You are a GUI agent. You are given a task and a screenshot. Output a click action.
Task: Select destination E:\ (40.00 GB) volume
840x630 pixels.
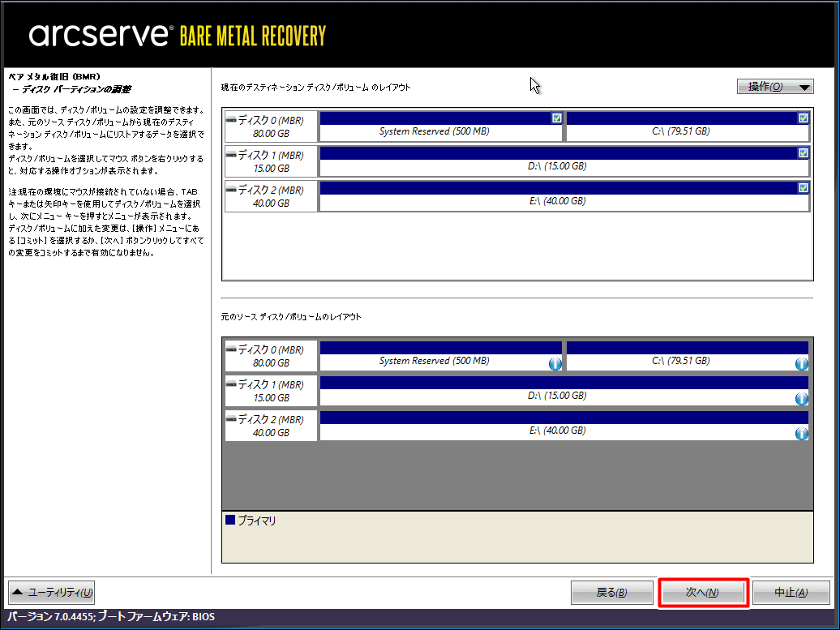(x=564, y=196)
